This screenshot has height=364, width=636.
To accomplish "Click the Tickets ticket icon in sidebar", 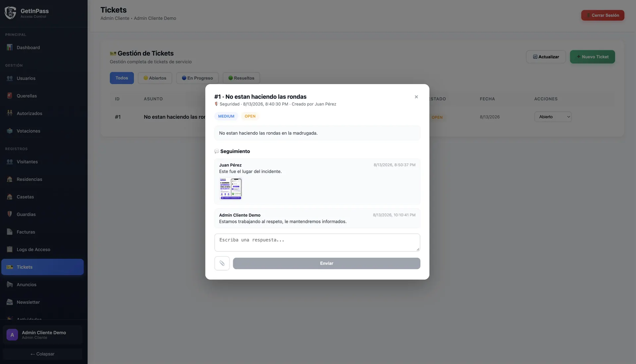I will (x=10, y=267).
